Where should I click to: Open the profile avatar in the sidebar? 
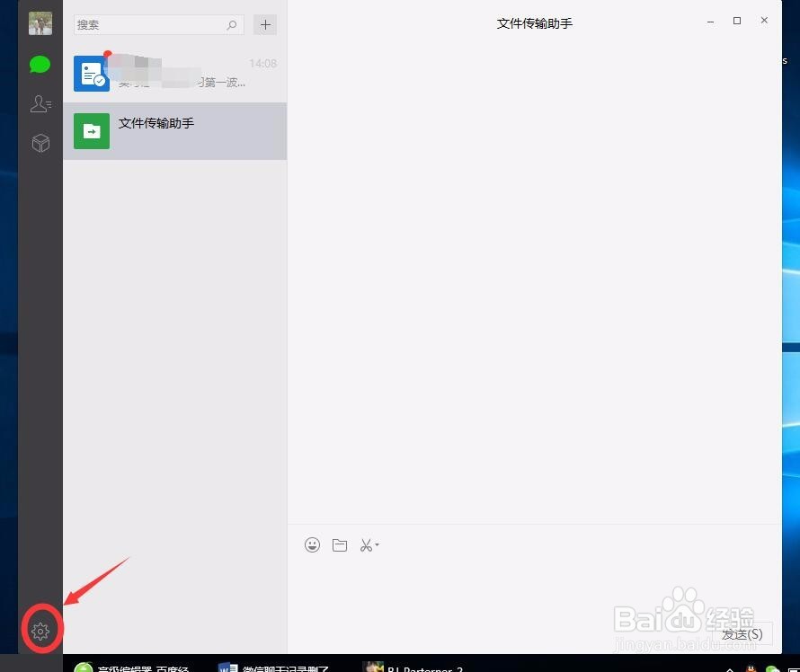(x=40, y=23)
